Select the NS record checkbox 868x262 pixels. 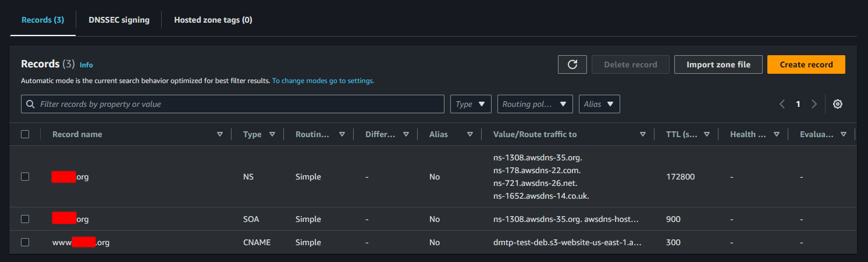tap(25, 177)
